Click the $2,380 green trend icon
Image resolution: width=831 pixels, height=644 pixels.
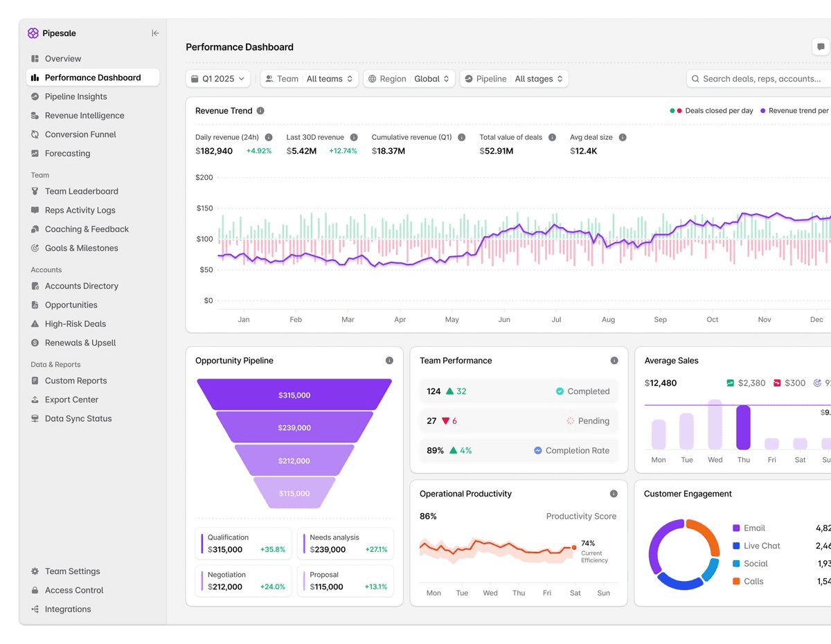pos(730,383)
